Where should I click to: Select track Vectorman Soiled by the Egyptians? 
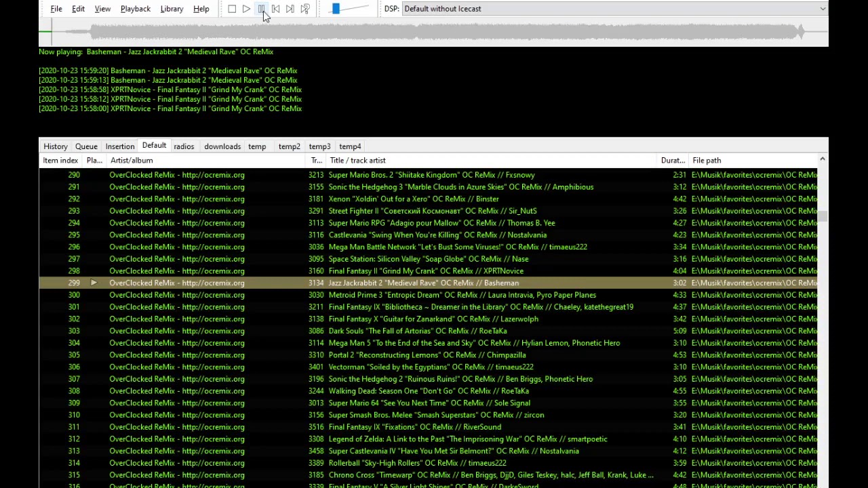pos(428,367)
